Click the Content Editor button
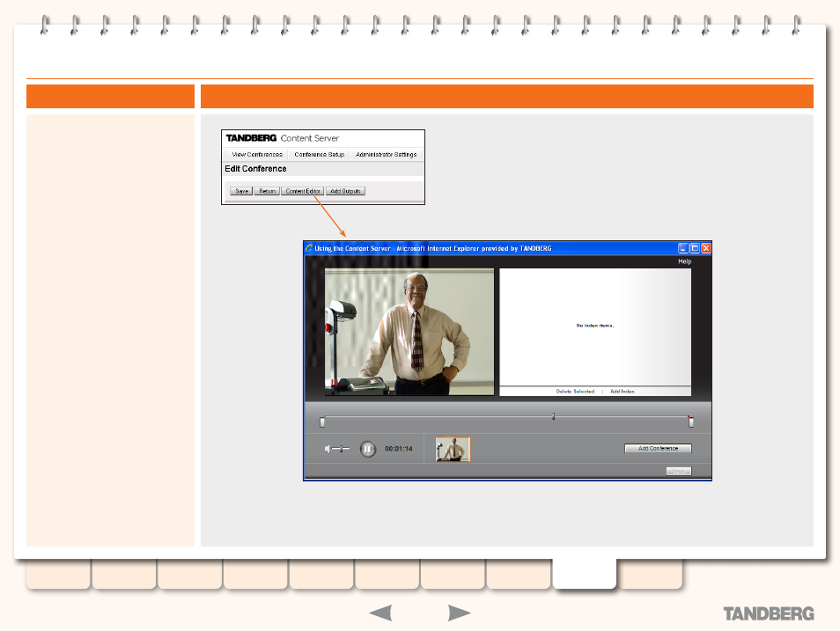Viewport: 840px width, 631px height. coord(303,191)
